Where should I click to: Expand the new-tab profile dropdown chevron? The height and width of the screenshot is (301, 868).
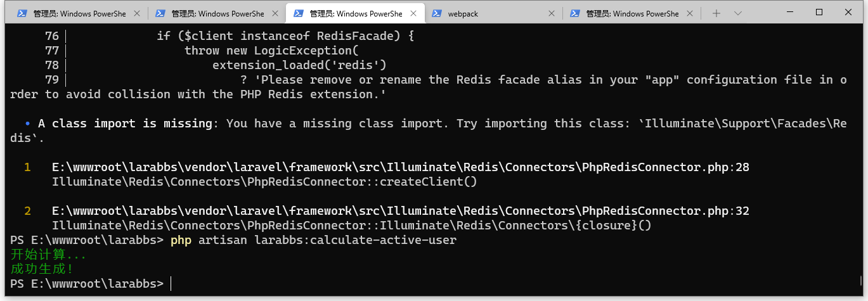(x=738, y=13)
